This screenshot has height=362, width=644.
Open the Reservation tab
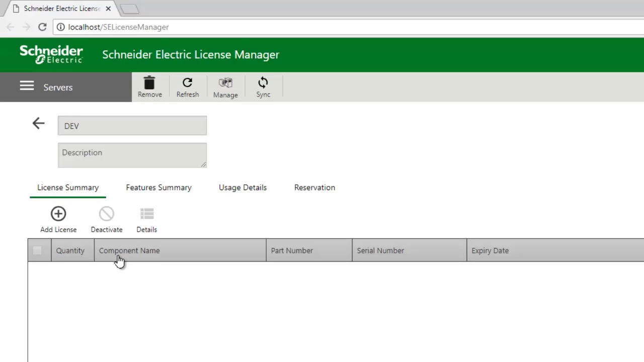click(x=314, y=188)
